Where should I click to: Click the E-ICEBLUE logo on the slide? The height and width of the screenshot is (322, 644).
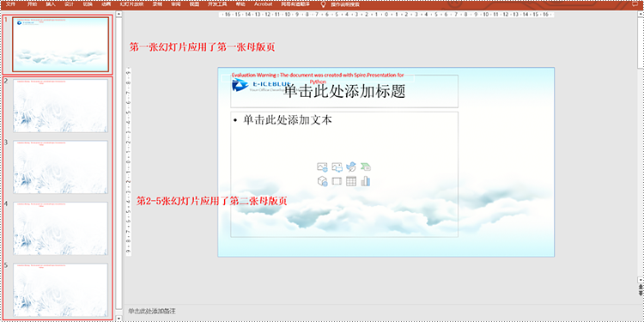(262, 85)
